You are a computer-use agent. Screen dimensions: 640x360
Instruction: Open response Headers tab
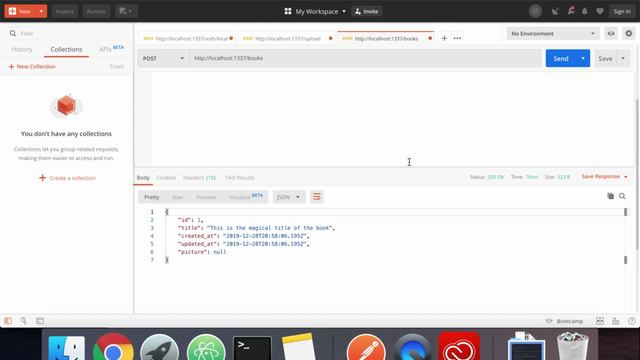[x=199, y=178]
